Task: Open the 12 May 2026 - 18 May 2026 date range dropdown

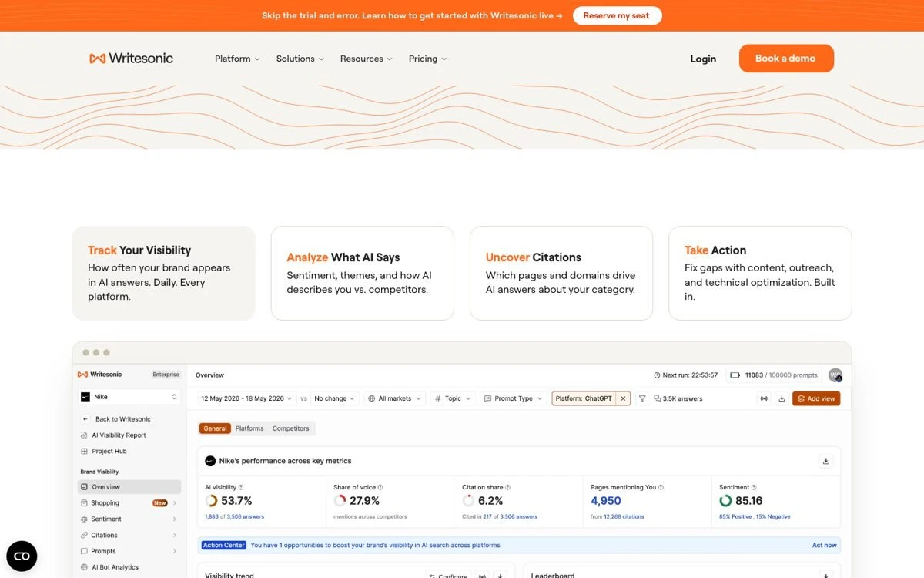Action: [246, 398]
